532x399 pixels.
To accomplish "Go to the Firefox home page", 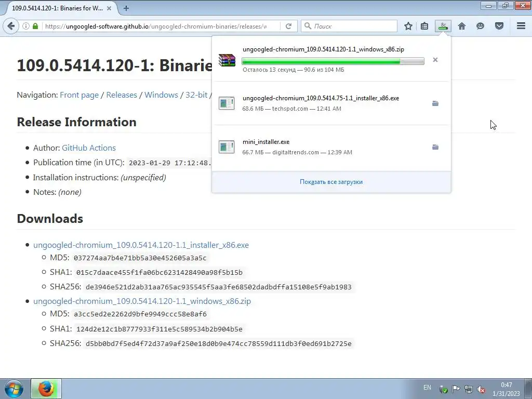I will click(462, 26).
